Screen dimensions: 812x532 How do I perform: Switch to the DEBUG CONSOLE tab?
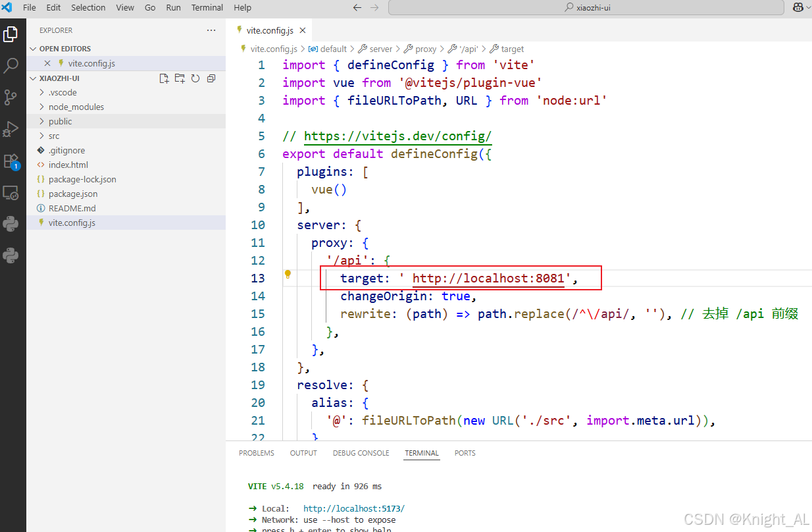[361, 453]
